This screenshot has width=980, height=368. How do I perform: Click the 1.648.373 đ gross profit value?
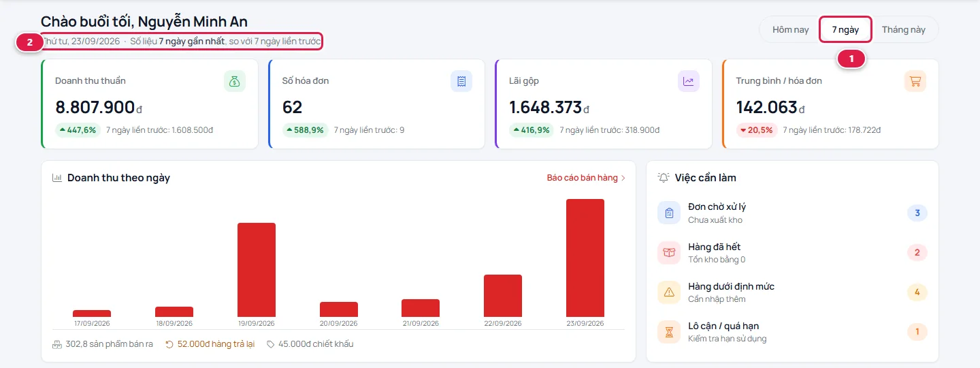point(549,108)
